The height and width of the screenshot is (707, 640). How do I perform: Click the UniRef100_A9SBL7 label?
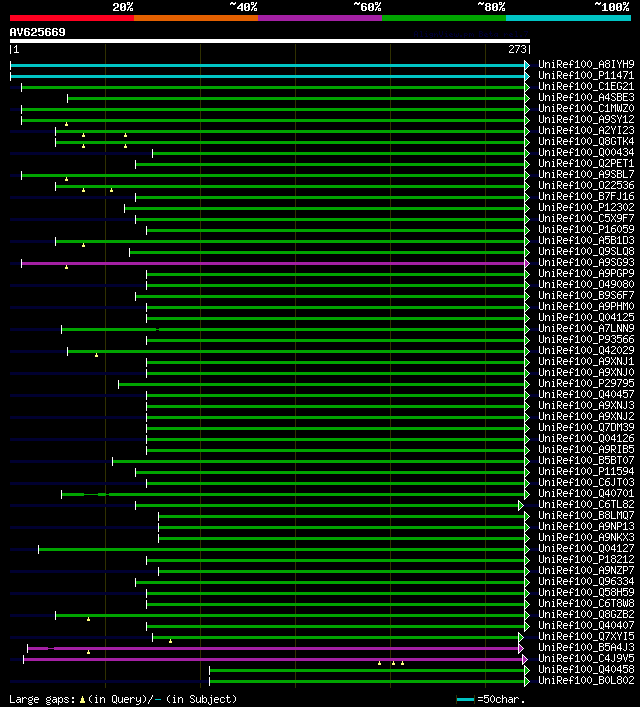click(586, 174)
